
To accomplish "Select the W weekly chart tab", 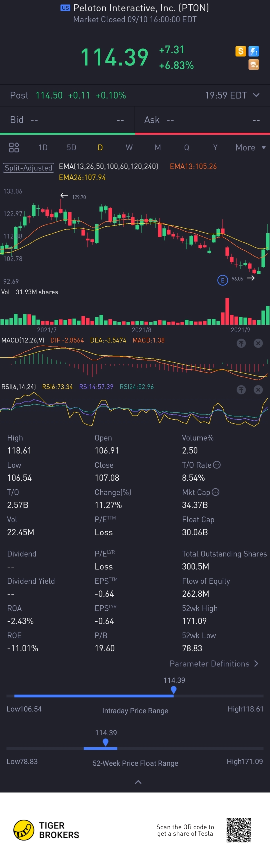I will [x=129, y=147].
